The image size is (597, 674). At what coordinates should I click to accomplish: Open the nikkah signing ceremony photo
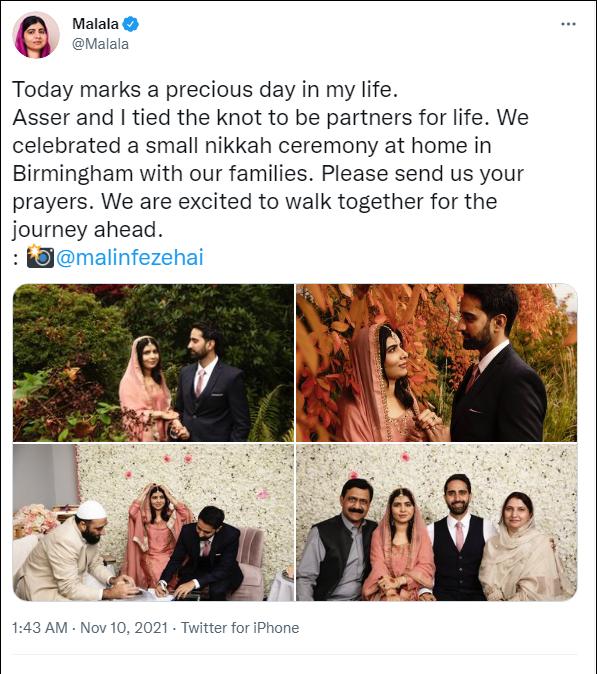tap(153, 522)
